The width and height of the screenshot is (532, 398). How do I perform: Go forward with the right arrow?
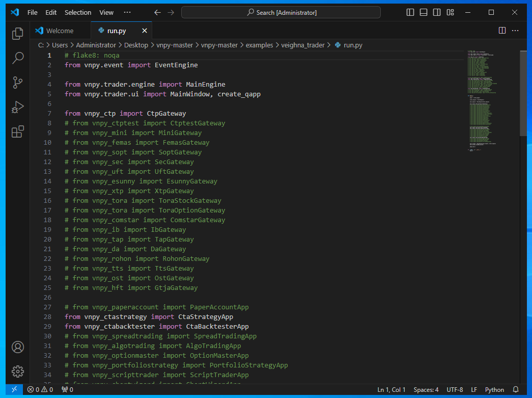[171, 13]
